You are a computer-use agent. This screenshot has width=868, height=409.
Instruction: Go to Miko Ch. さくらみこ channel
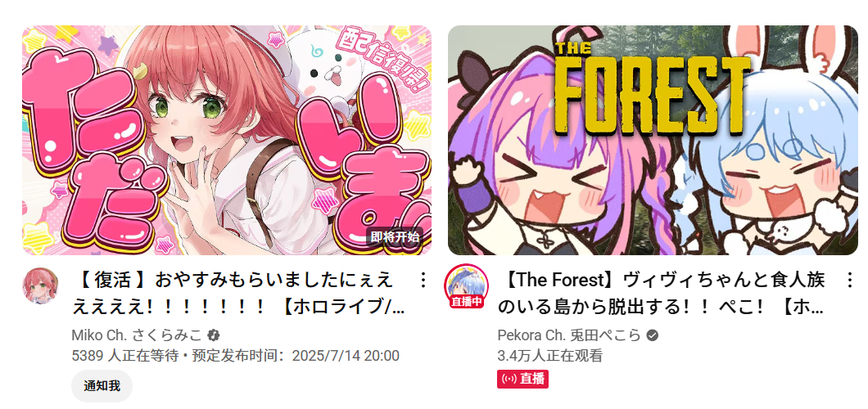pos(138,335)
